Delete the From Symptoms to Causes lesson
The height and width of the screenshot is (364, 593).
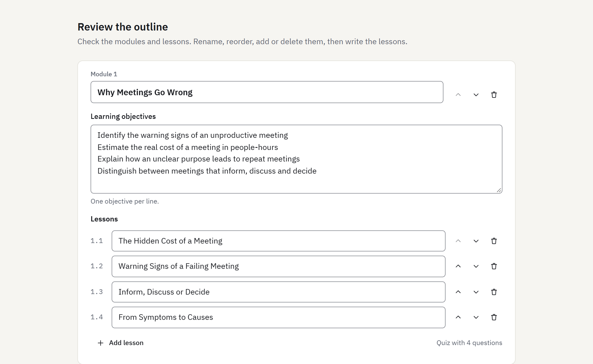(x=494, y=317)
